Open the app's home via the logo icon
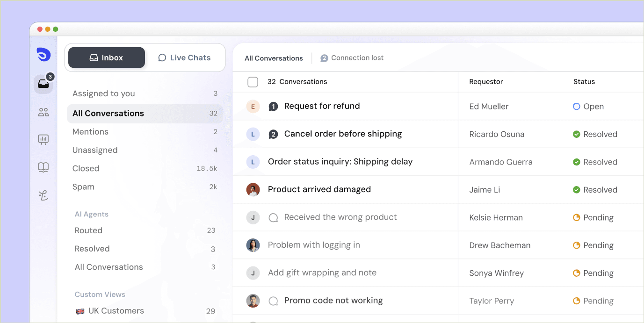The image size is (644, 323). pos(43,54)
